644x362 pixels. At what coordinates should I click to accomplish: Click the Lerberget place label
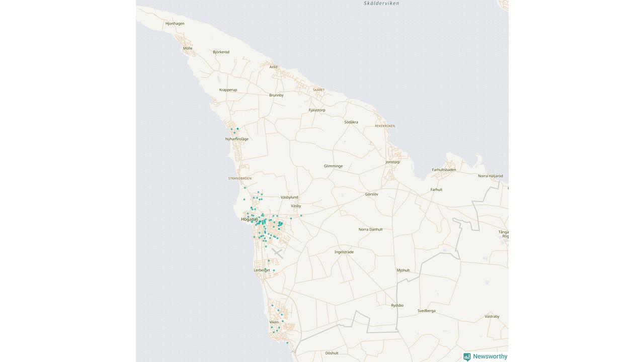[262, 270]
